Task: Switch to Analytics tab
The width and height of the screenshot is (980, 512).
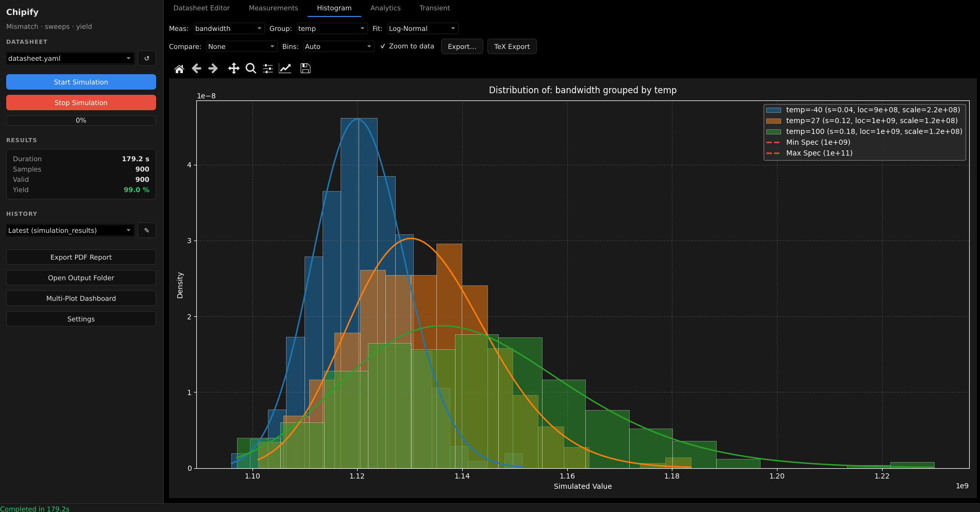Action: (385, 8)
